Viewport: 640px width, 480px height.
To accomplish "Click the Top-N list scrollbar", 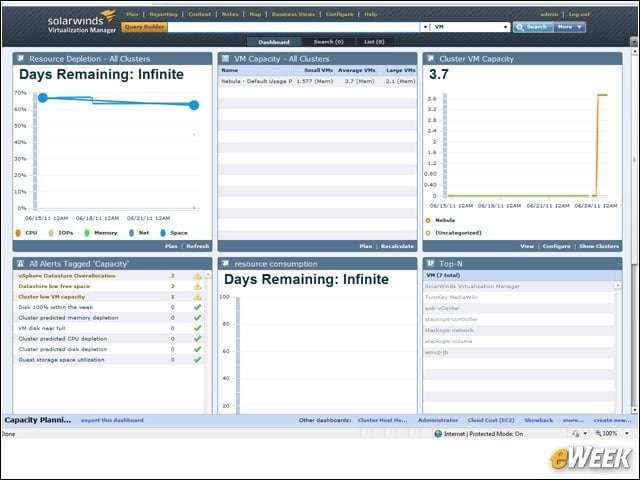I will tap(618, 347).
